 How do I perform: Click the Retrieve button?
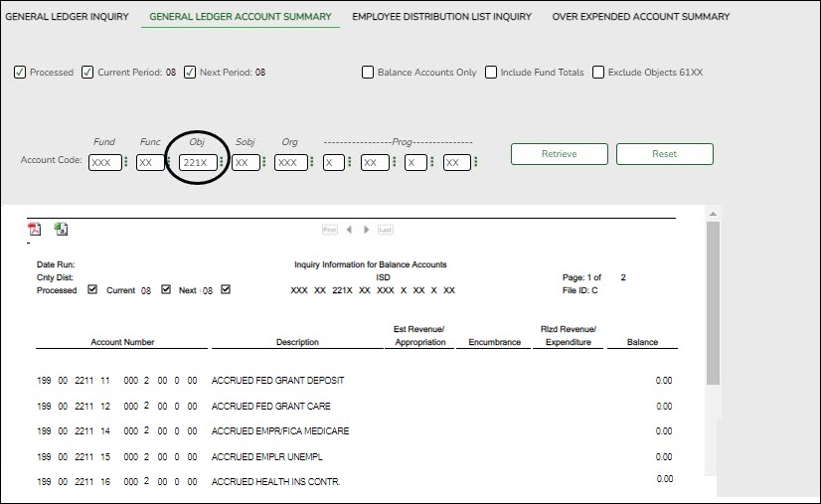coord(559,154)
